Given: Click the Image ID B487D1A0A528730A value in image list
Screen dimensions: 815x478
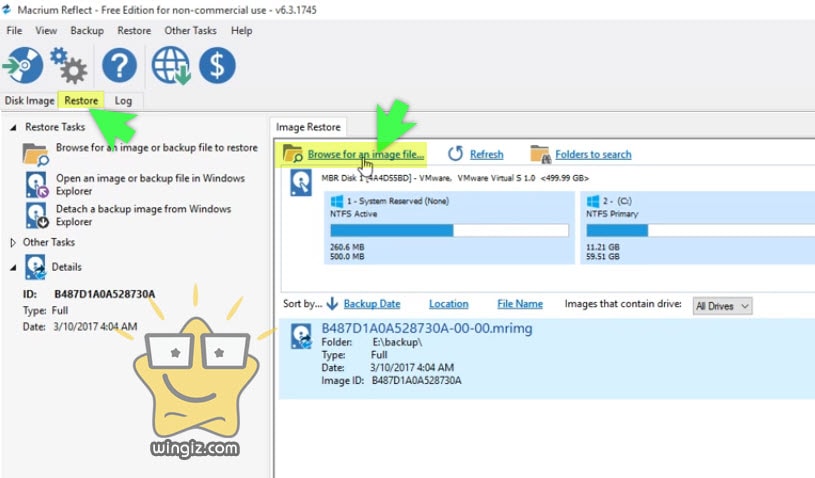Looking at the screenshot, I should coord(416,380).
